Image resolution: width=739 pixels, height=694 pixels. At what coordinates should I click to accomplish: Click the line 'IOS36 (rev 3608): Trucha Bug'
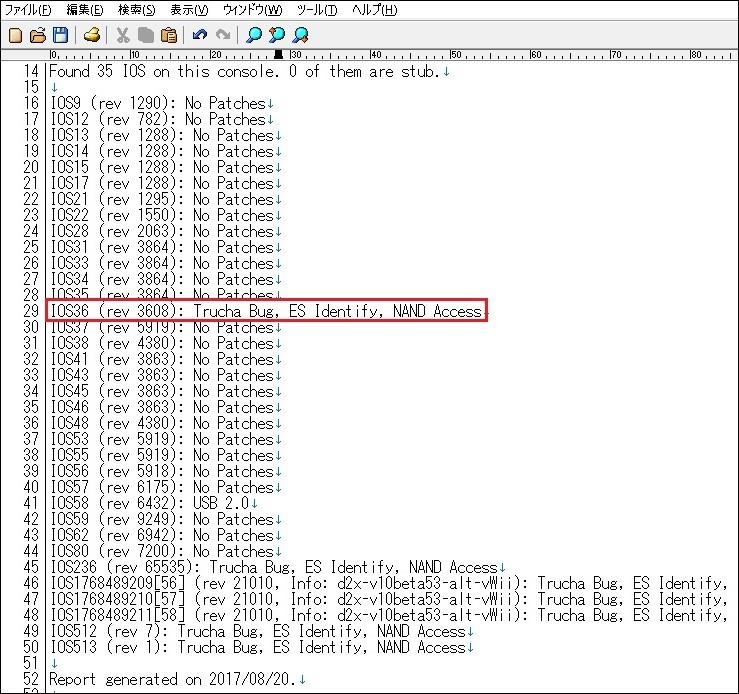[266, 311]
